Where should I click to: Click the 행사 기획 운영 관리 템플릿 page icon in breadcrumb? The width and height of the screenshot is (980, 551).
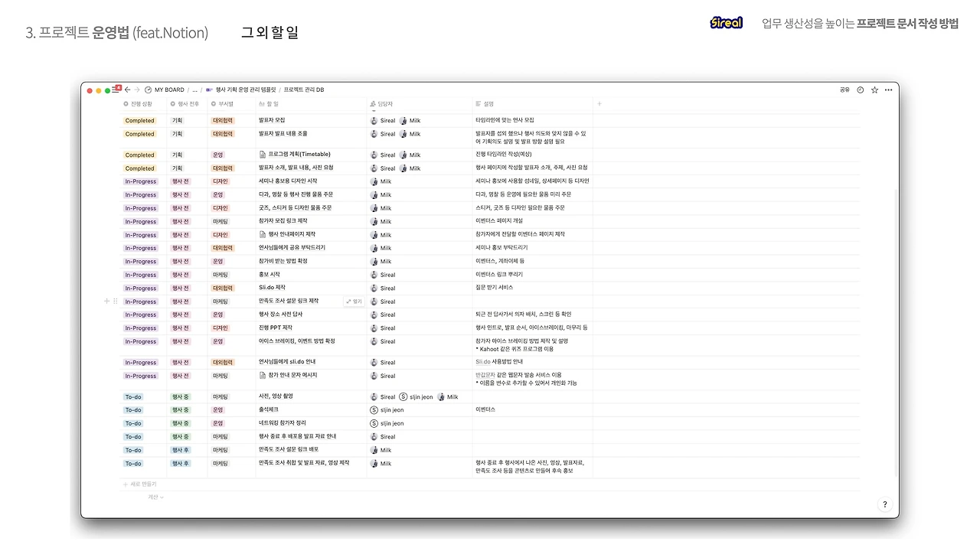tap(209, 90)
